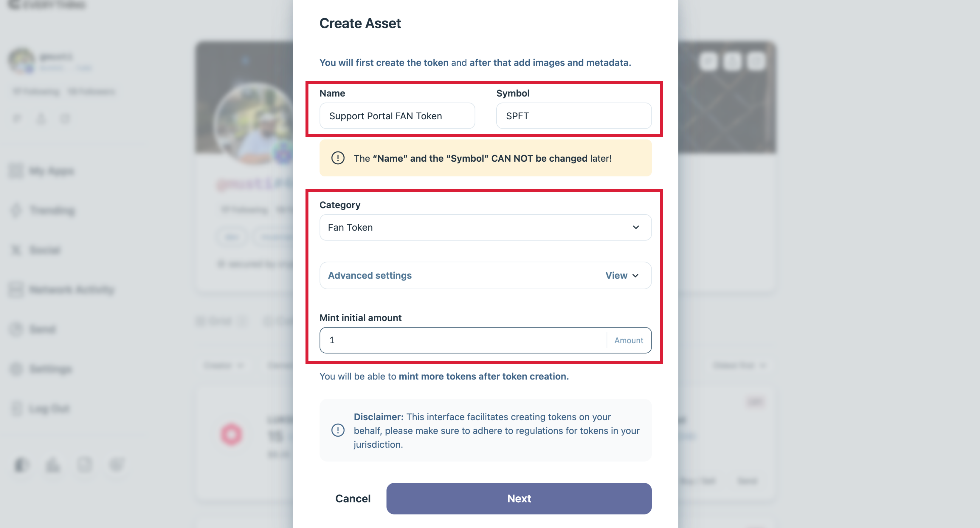The image size is (980, 528).
Task: Click the Disclaimer info icon
Action: point(337,430)
